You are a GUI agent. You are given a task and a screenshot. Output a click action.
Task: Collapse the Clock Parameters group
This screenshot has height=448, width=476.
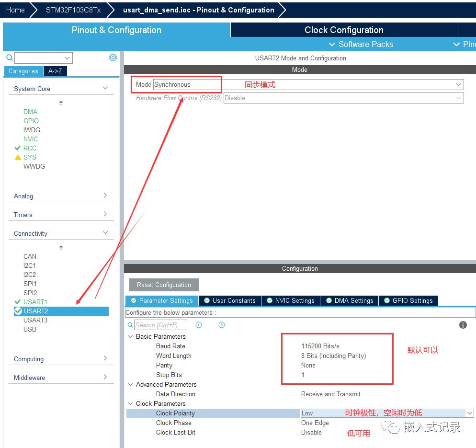click(x=130, y=403)
